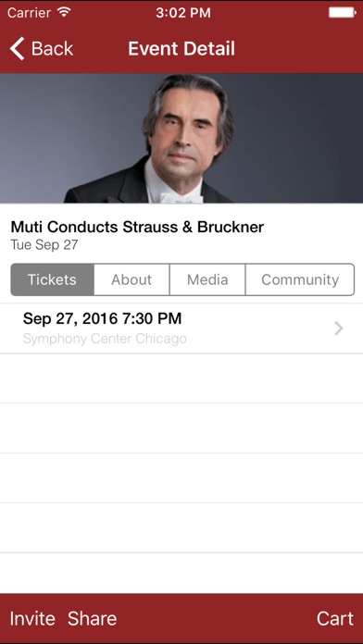This screenshot has width=363, height=644.
Task: Share this event via Share button
Action: pyautogui.click(x=92, y=618)
